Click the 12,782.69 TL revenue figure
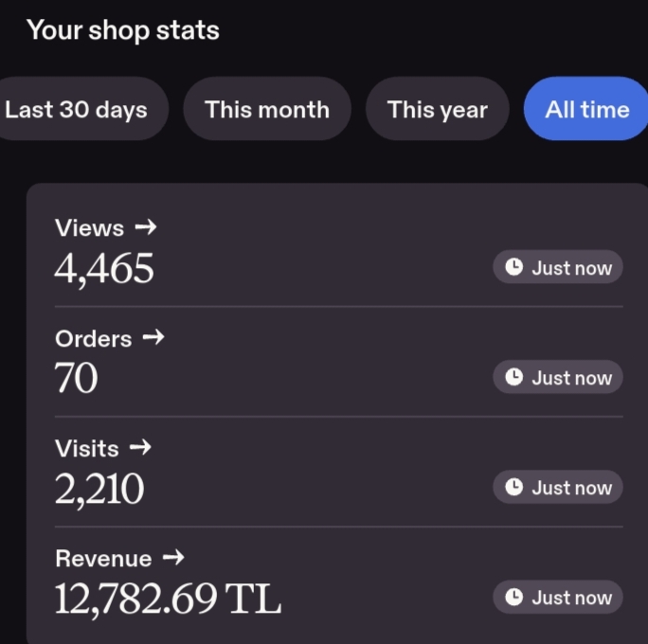 point(168,599)
